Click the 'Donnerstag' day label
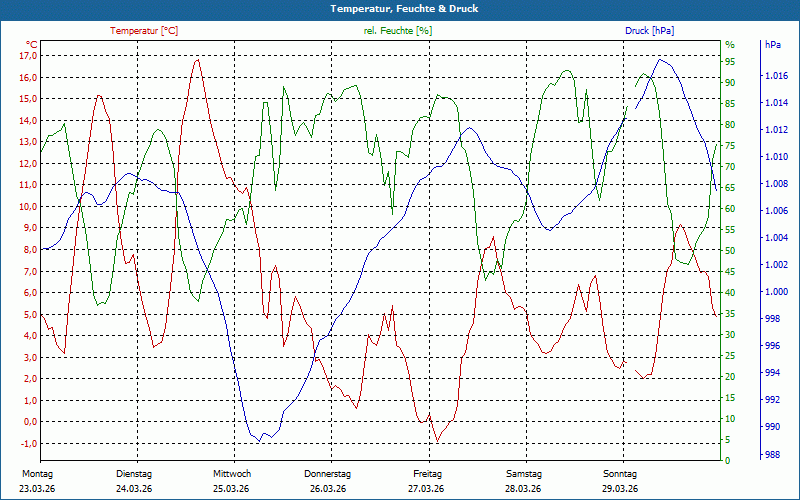 coord(328,474)
